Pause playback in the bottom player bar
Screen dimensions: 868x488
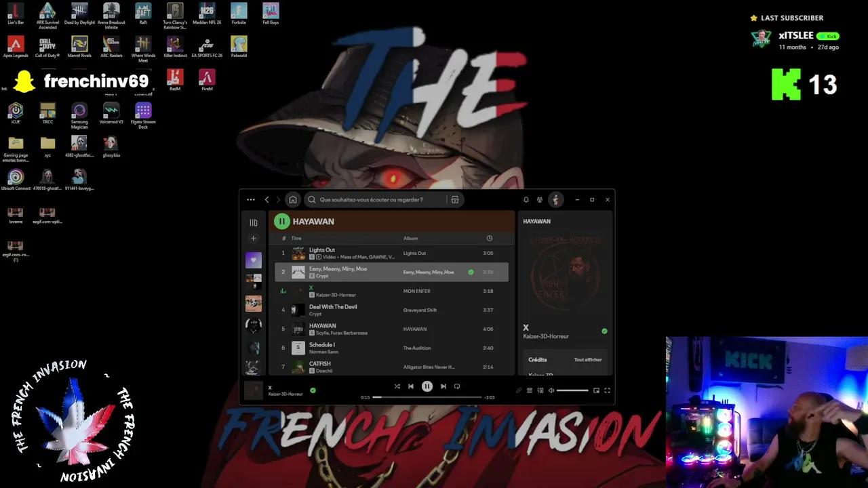[427, 386]
